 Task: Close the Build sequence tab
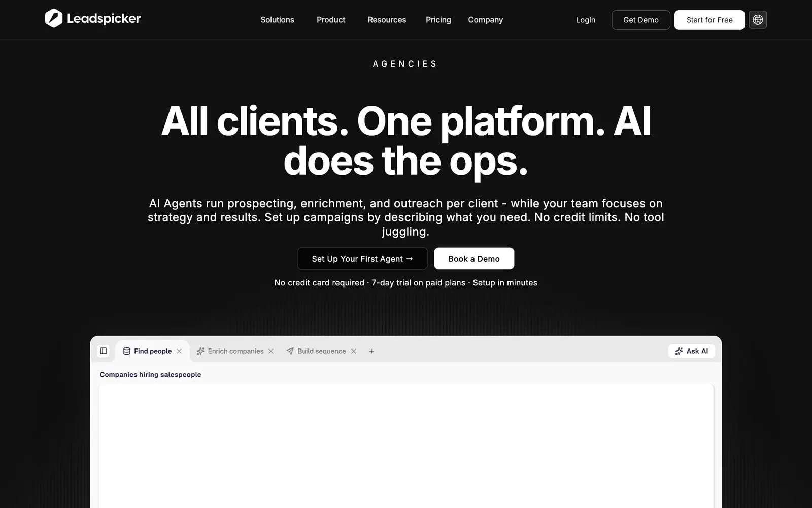tap(354, 351)
